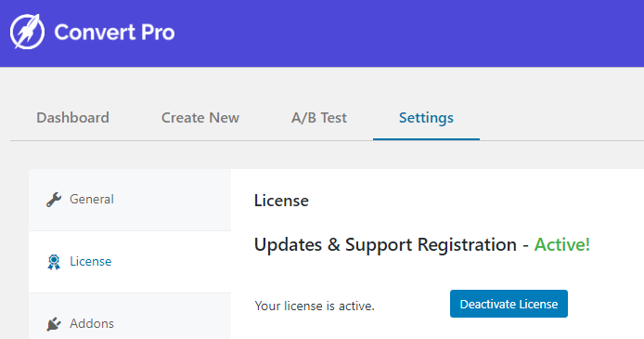The height and width of the screenshot is (339, 644).
Task: Click the Convert Pro title text
Action: 114,33
